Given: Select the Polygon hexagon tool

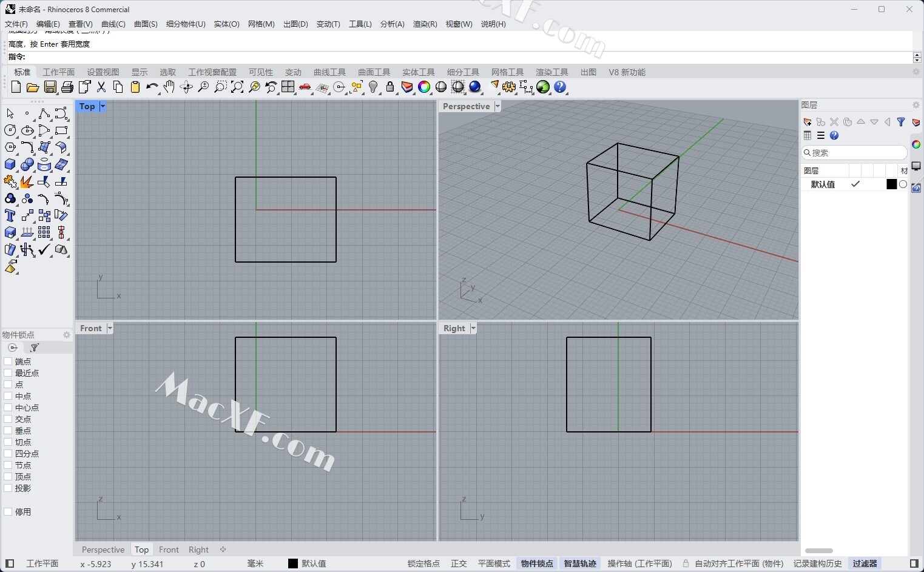Looking at the screenshot, I should [10, 147].
